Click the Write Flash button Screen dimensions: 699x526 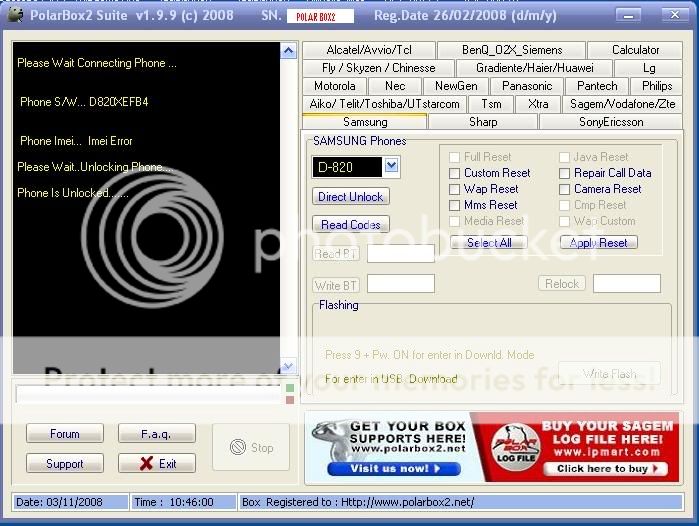[609, 374]
